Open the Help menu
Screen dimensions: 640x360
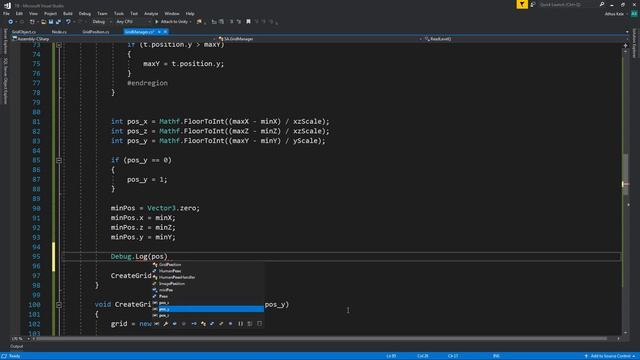190,13
